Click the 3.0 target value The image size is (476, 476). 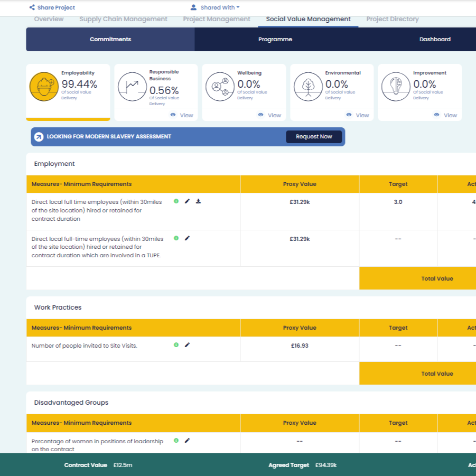coord(398,202)
